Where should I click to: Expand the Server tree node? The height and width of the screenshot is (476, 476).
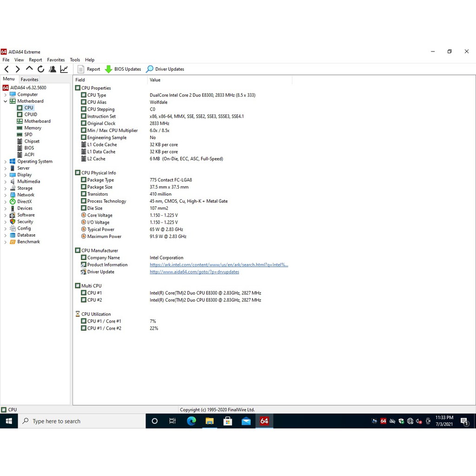(5, 168)
